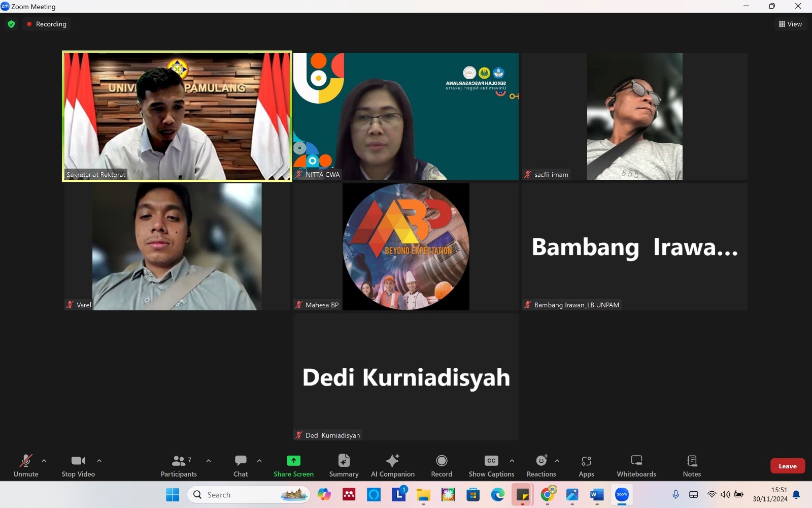
Task: Open File Explorer from taskbar
Action: (423, 495)
